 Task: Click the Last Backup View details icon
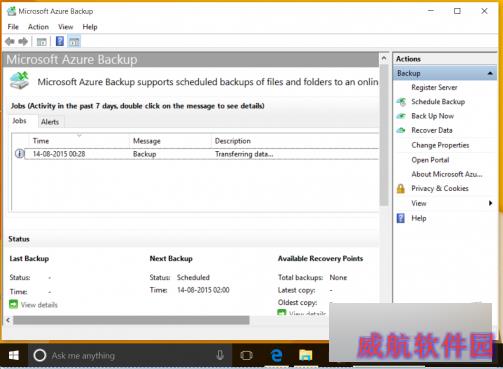14,304
